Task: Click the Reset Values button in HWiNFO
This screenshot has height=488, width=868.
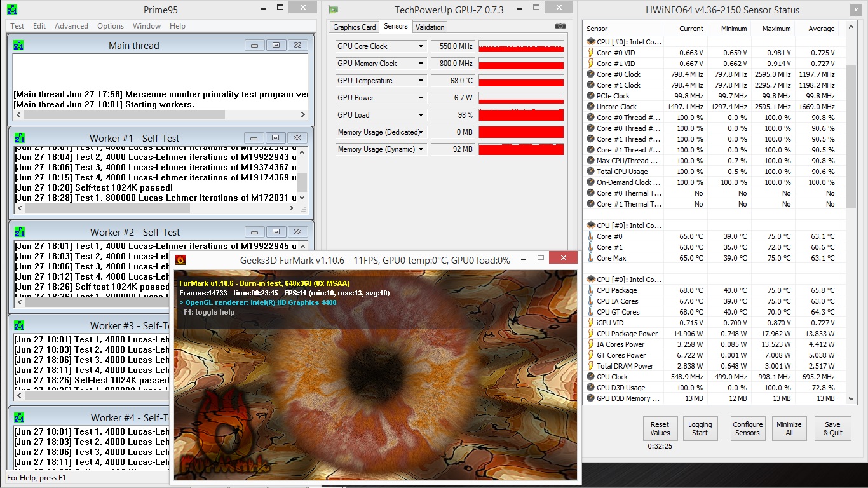Action: point(660,428)
